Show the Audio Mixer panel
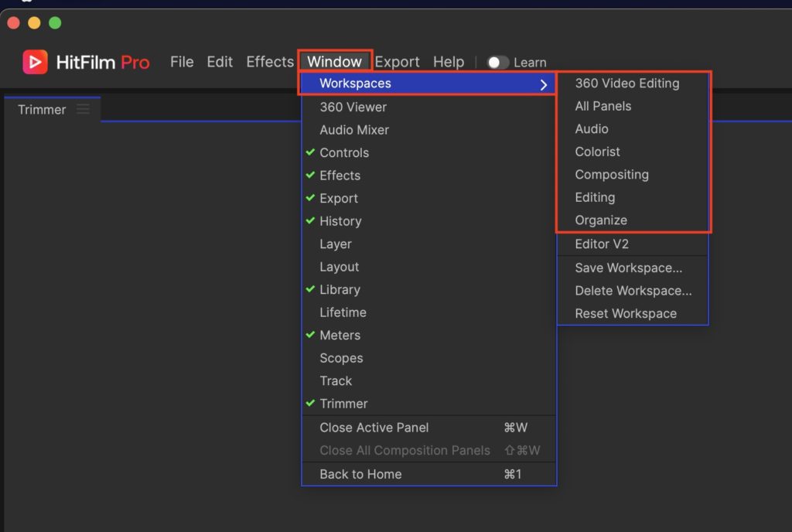The image size is (792, 532). tap(428, 130)
